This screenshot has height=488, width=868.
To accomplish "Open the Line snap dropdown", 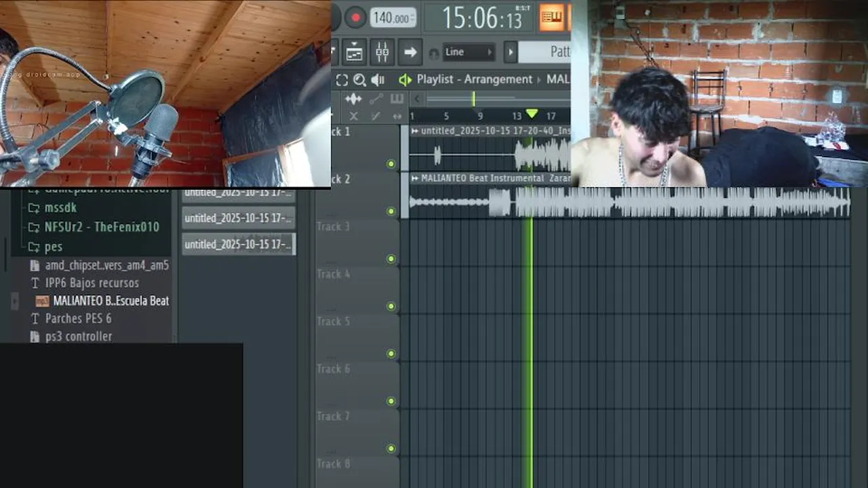I will point(469,52).
